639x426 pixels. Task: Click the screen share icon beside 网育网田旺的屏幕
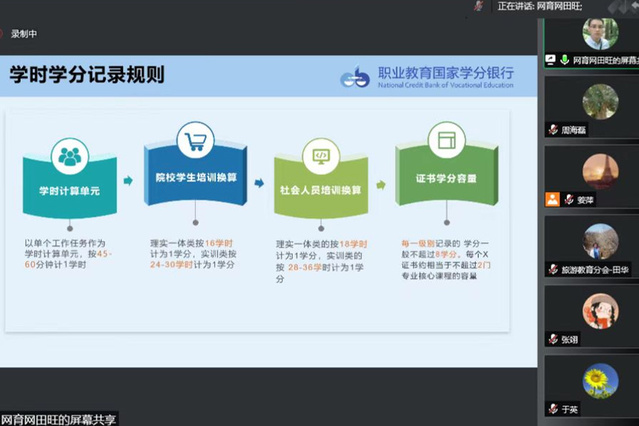(x=551, y=60)
